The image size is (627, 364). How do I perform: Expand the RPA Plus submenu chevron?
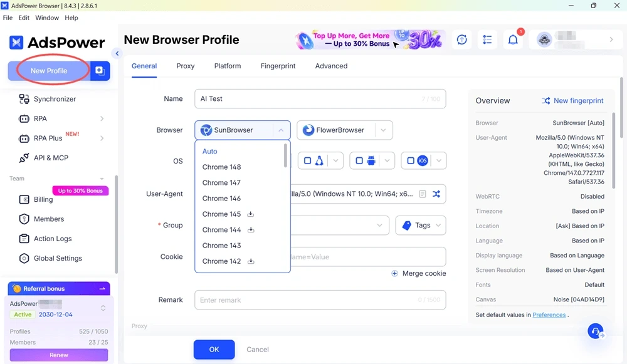pos(102,138)
